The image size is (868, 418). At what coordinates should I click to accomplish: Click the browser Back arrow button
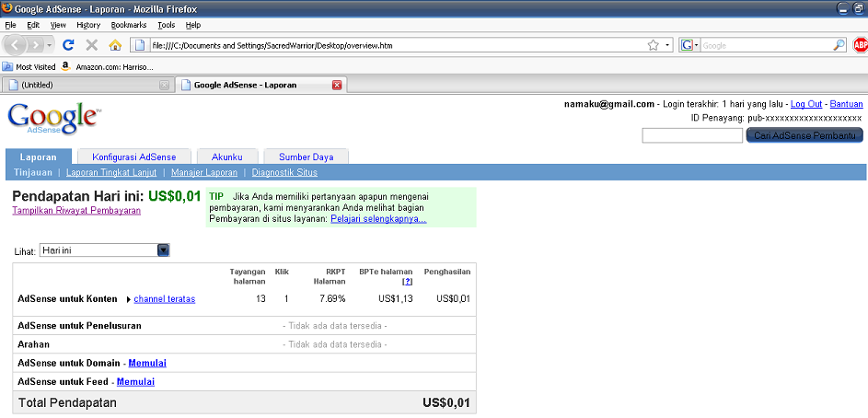point(16,45)
